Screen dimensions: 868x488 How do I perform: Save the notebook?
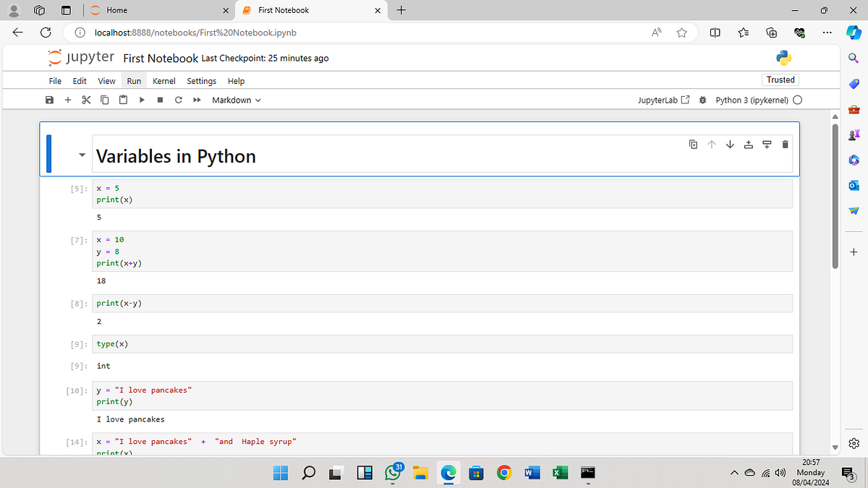tap(49, 100)
